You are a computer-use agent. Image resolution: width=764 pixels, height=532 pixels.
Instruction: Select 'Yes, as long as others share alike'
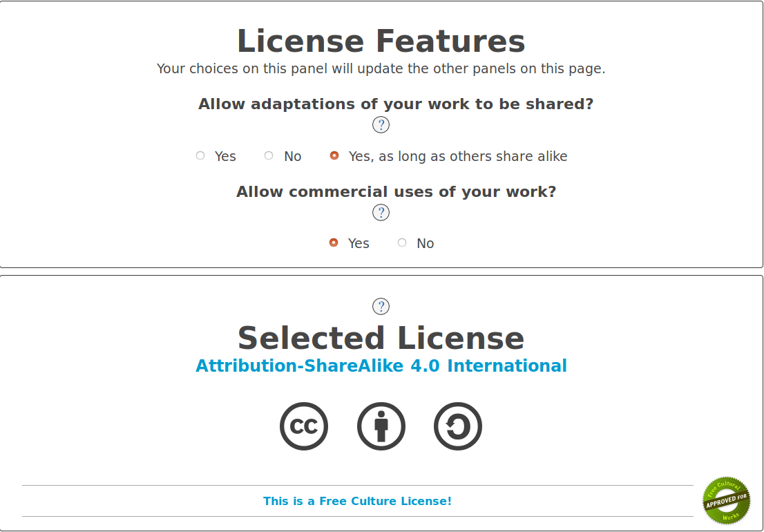coord(334,155)
